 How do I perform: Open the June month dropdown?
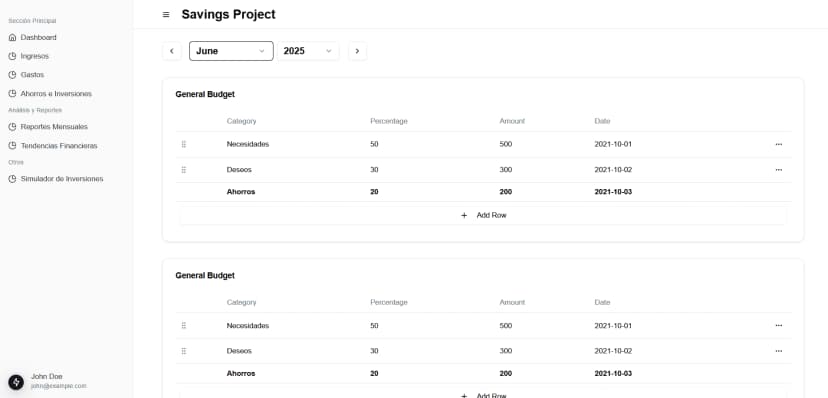(231, 51)
